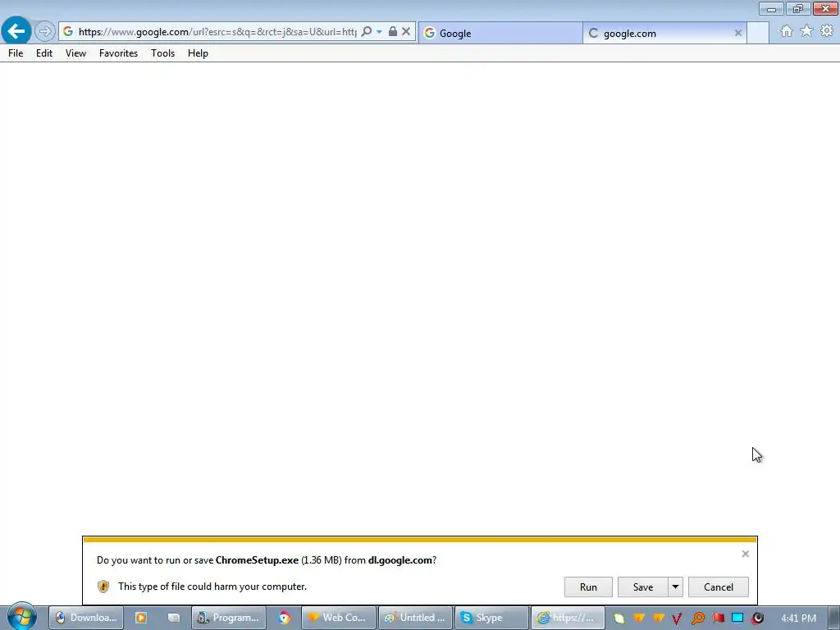Click the search magnifier in address bar
The width and height of the screenshot is (840, 630).
pyautogui.click(x=367, y=32)
